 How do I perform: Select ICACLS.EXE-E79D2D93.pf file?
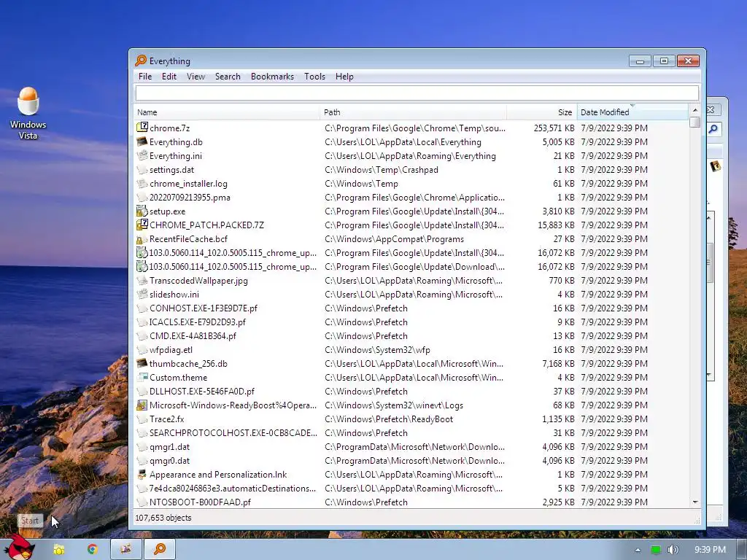[x=197, y=322]
